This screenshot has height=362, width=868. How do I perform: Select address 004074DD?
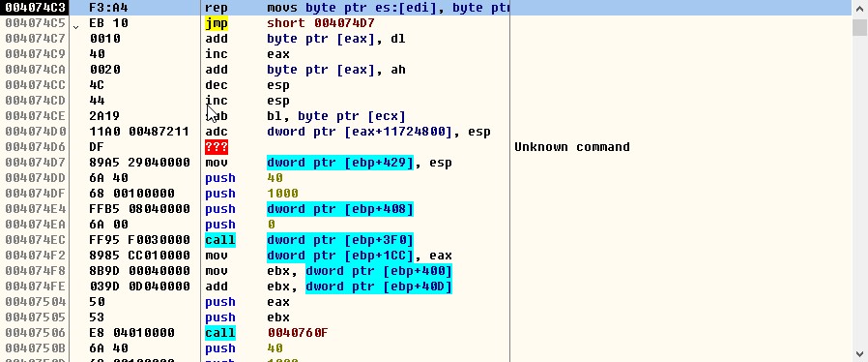(x=35, y=178)
